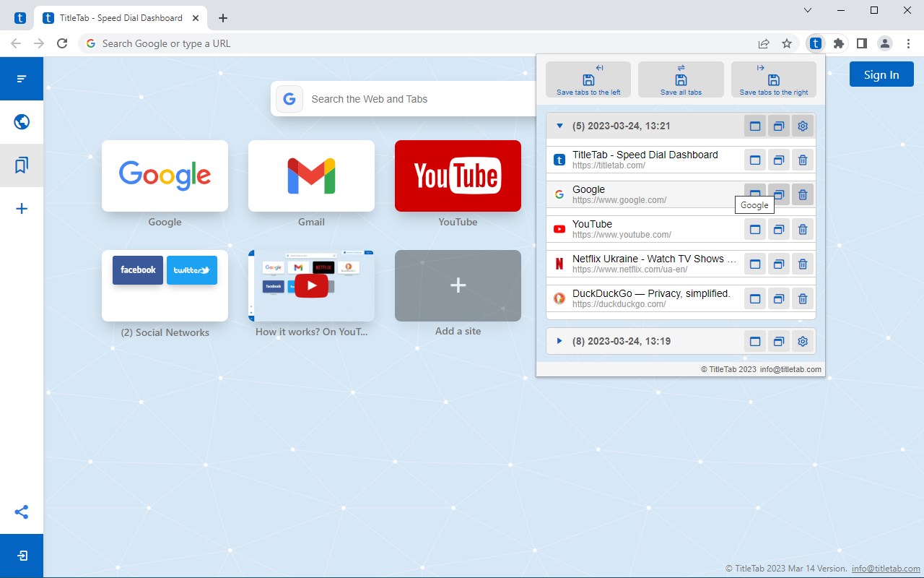Screen dimensions: 924x578
Task: Click the share icon in left sidebar
Action: (22, 512)
